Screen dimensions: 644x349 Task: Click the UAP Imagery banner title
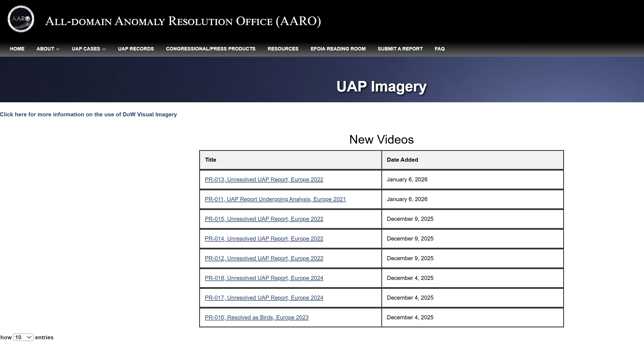coord(381,87)
